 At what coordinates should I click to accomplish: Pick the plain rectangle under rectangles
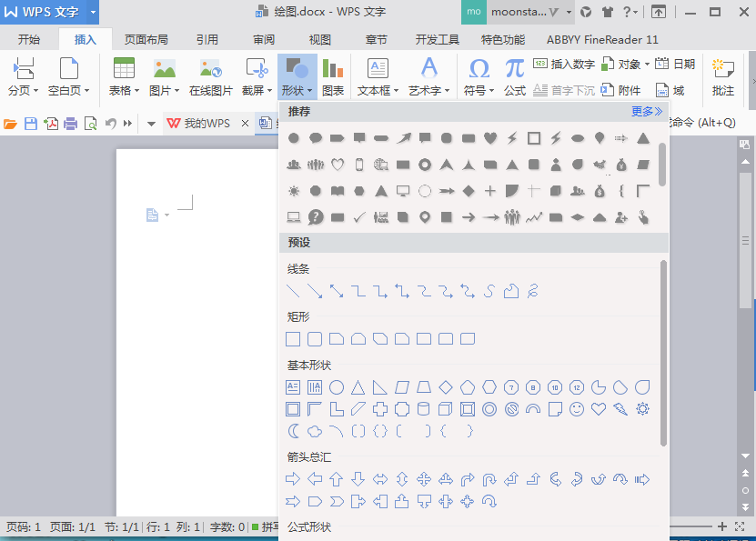pyautogui.click(x=293, y=339)
